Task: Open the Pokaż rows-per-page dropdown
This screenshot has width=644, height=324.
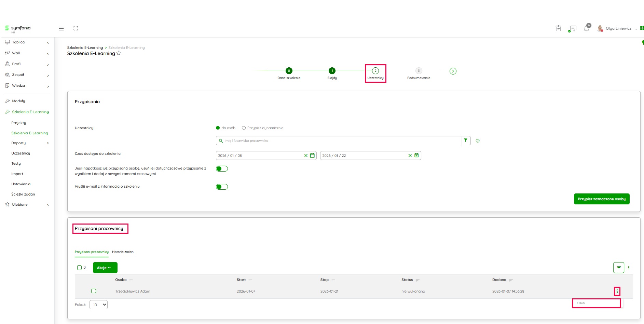Action: coord(98,305)
